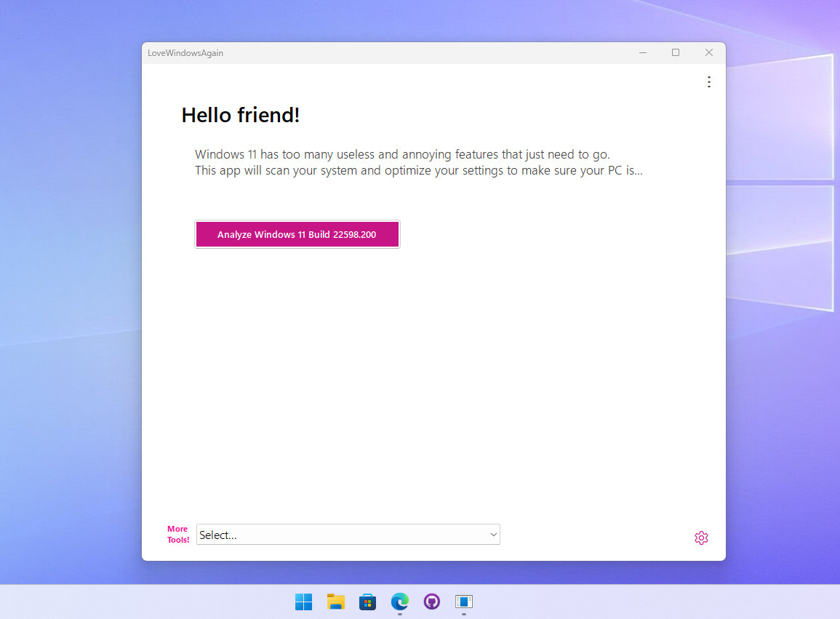The image size is (840, 619).
Task: Click the LoveWindowsAgain title text
Action: pyautogui.click(x=185, y=53)
